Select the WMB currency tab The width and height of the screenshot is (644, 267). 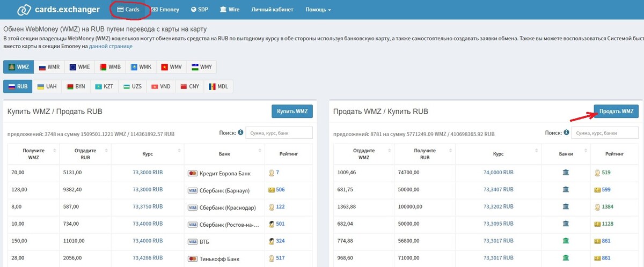click(x=110, y=68)
